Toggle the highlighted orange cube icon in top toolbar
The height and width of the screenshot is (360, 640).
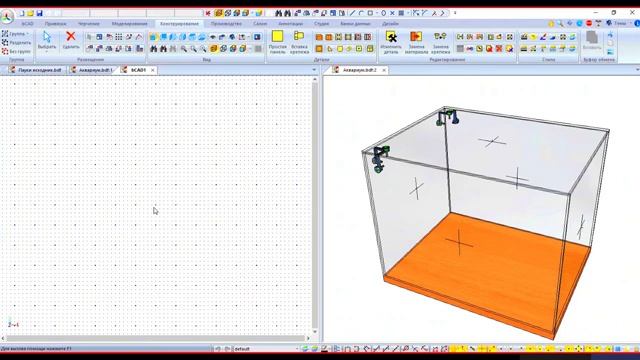pos(219,13)
